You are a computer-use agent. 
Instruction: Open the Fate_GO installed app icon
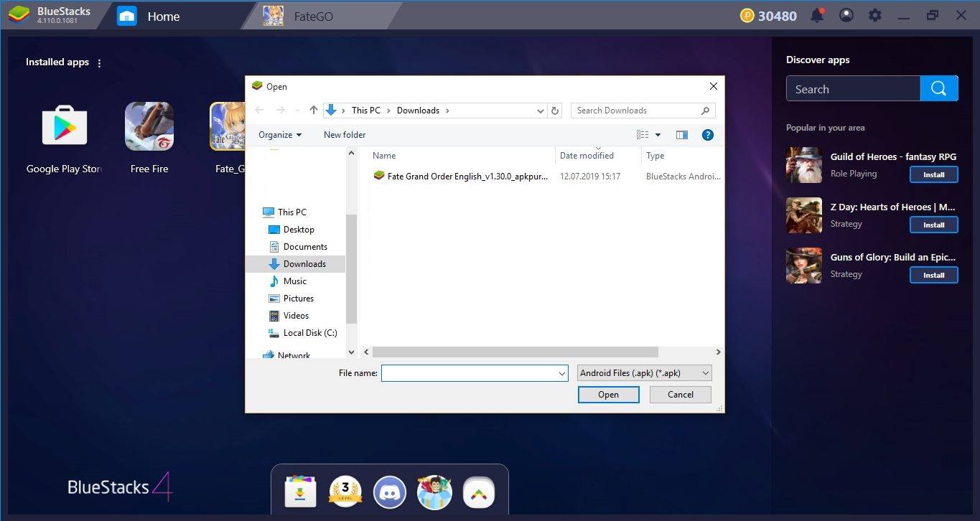click(228, 127)
